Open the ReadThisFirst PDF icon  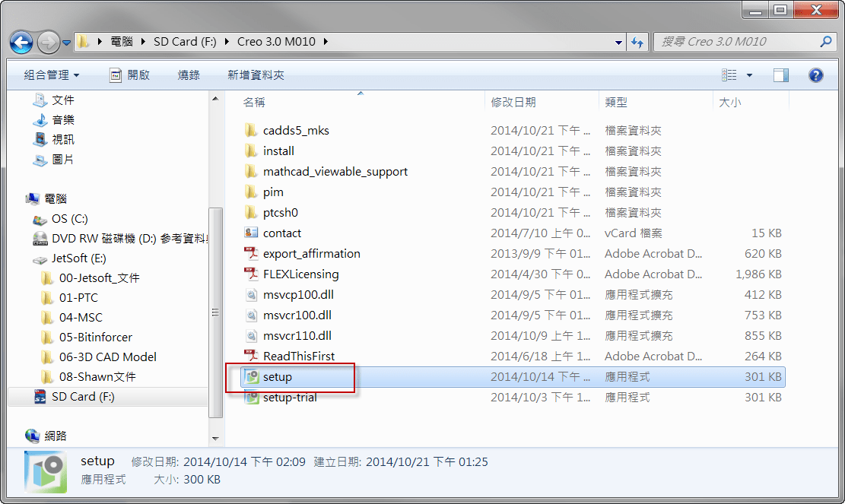pyautogui.click(x=251, y=356)
